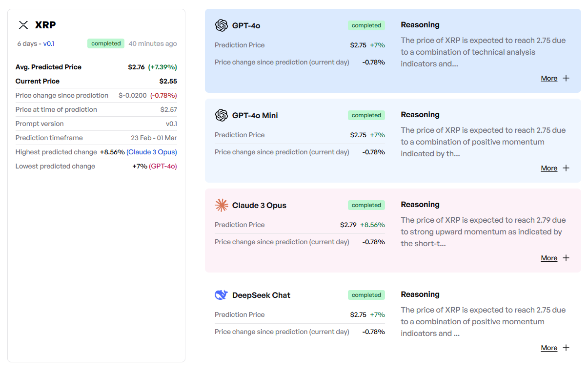
Task: Click the Claude 3 Opus starburst icon
Action: pyautogui.click(x=222, y=205)
